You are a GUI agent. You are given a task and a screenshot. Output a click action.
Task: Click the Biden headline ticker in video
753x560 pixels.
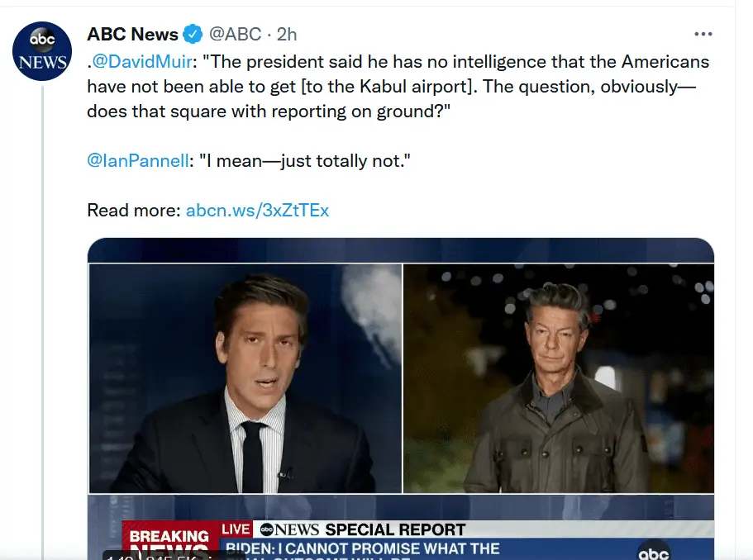[364, 548]
